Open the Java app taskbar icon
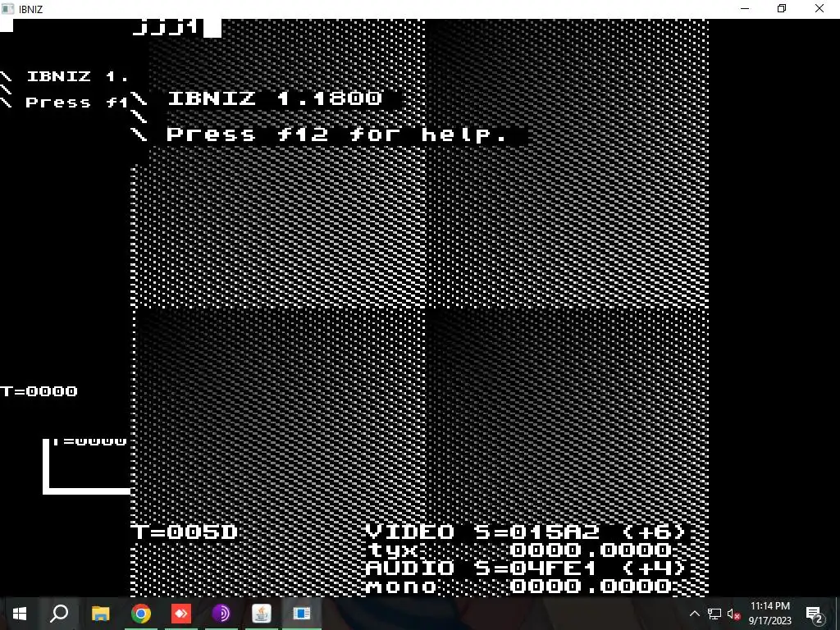Screen dimensions: 840x630 [x=262, y=614]
